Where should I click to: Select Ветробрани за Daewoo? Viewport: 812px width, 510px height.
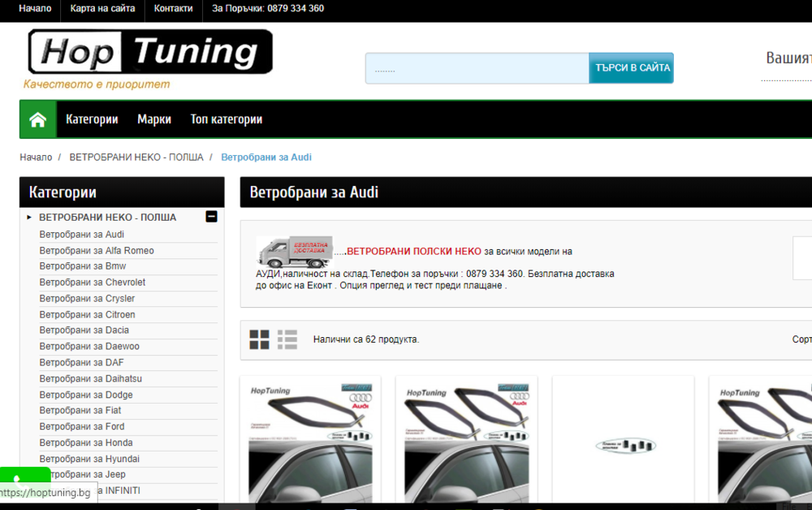click(89, 347)
